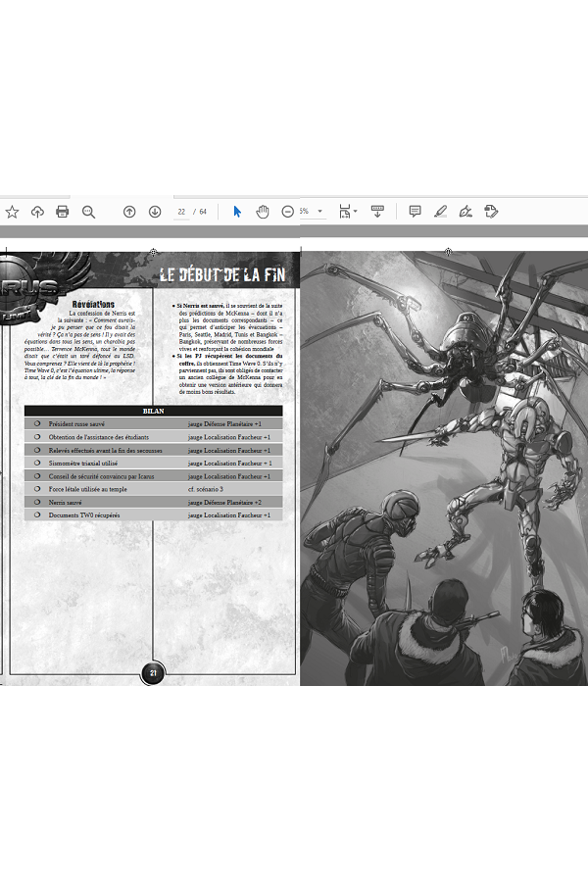Open the sign document pen tool
Screen dimensions: 588x882
(465, 212)
